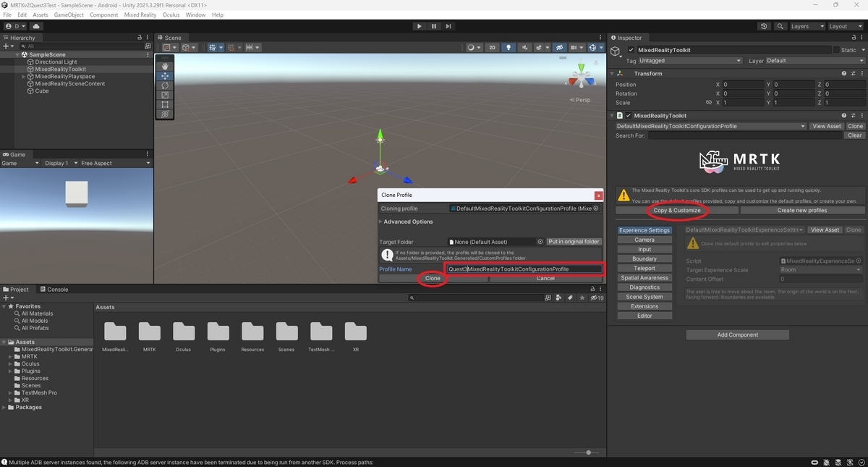This screenshot has height=467, width=868.
Task: Select the Scale tool in Scene toolbar
Action: point(165,95)
